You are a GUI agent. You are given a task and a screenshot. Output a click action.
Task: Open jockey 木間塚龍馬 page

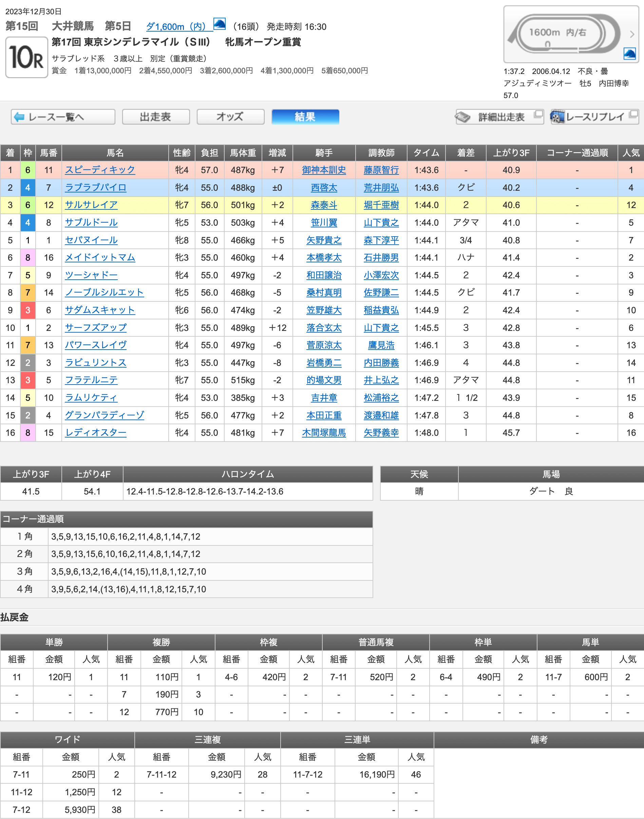pos(324,433)
